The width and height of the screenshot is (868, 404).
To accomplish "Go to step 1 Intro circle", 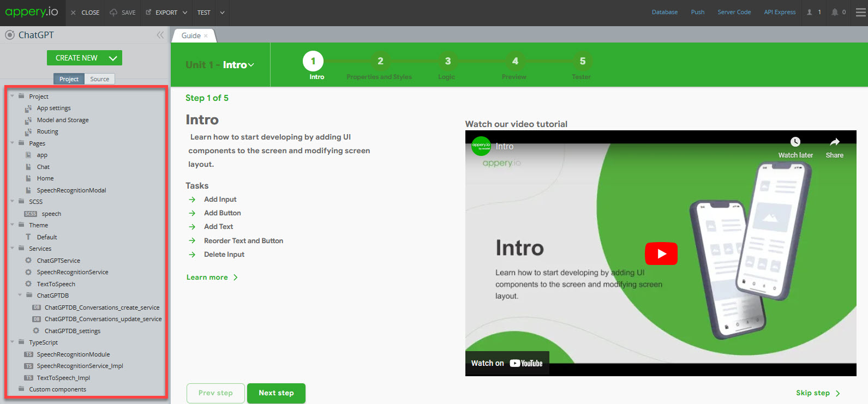I will 313,61.
